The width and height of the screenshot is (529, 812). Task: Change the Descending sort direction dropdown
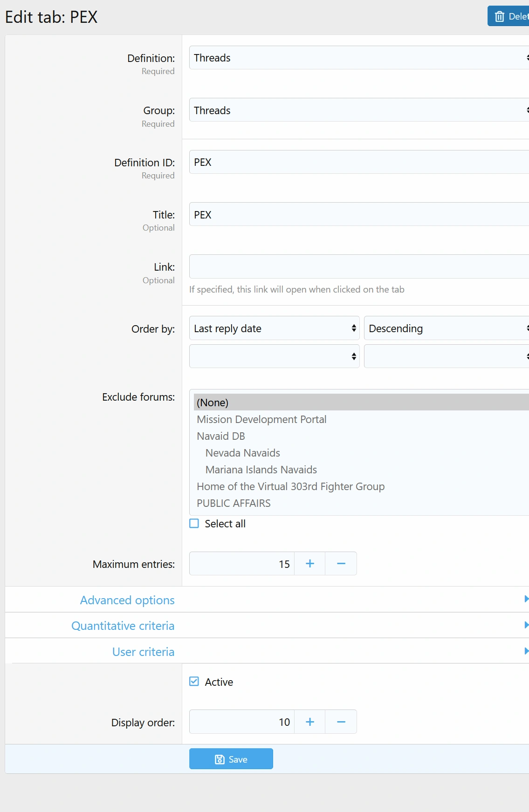446,328
